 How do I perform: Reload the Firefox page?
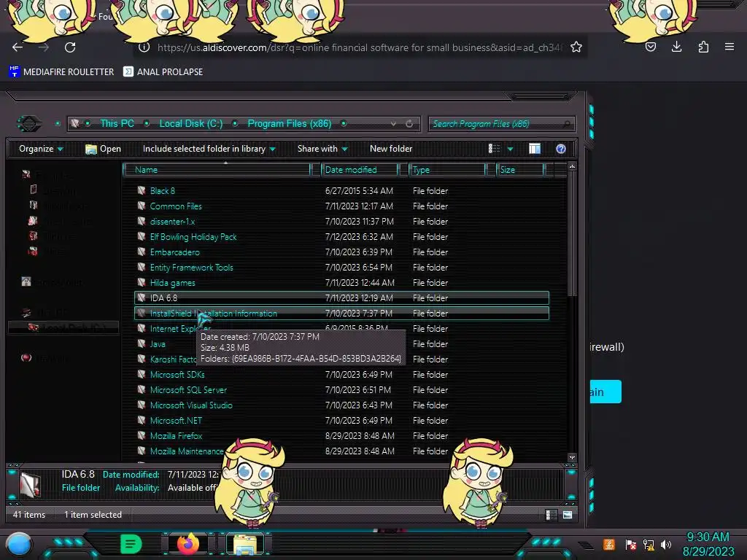(x=70, y=47)
